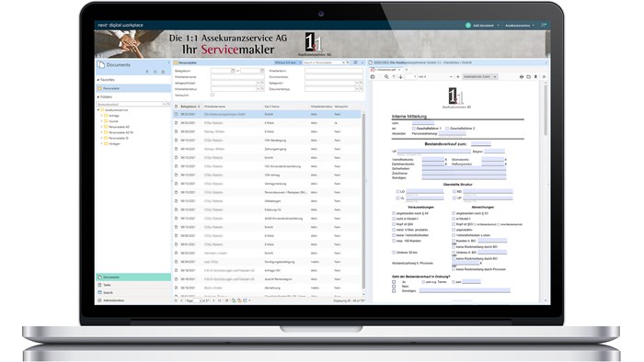Go to the first page of the results list
This screenshot has height=362, width=644.
(176, 300)
